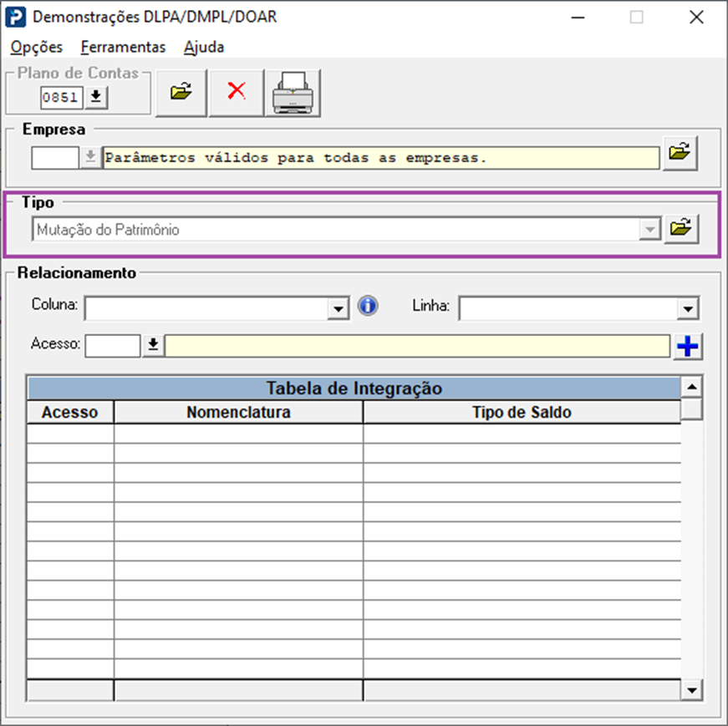Click the Empresa code lookup arrow
Image resolution: width=728 pixels, height=726 pixels.
pyautogui.click(x=90, y=157)
